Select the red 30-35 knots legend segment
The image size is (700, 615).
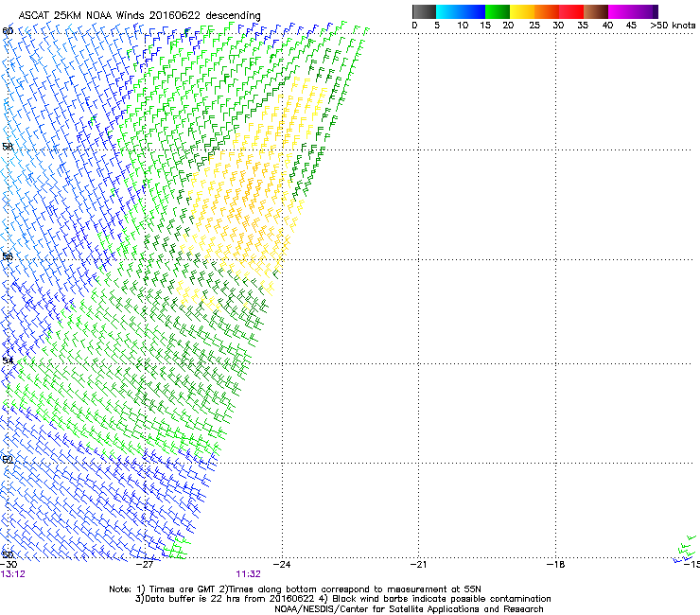coord(571,11)
